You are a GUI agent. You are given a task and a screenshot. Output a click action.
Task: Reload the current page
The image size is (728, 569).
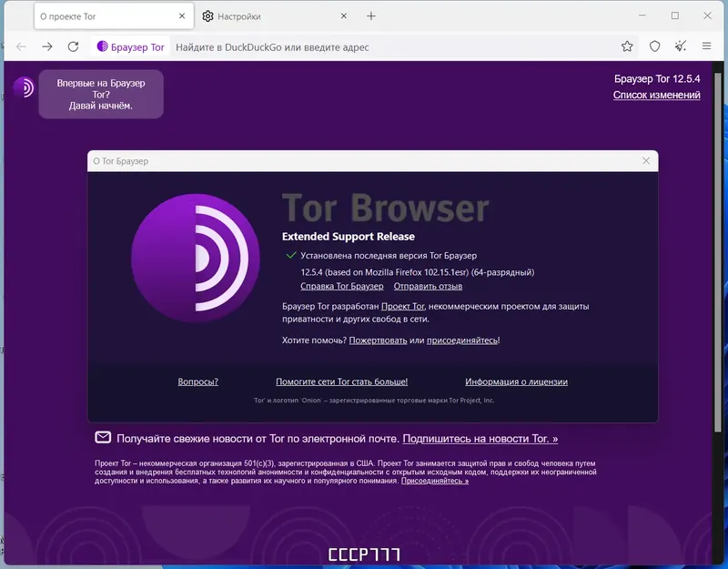coord(74,46)
